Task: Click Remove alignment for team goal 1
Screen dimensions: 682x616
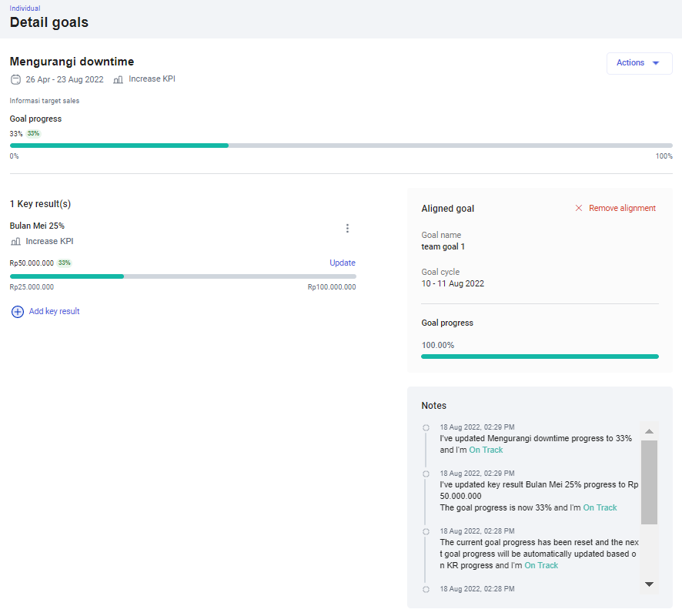Action: point(620,208)
